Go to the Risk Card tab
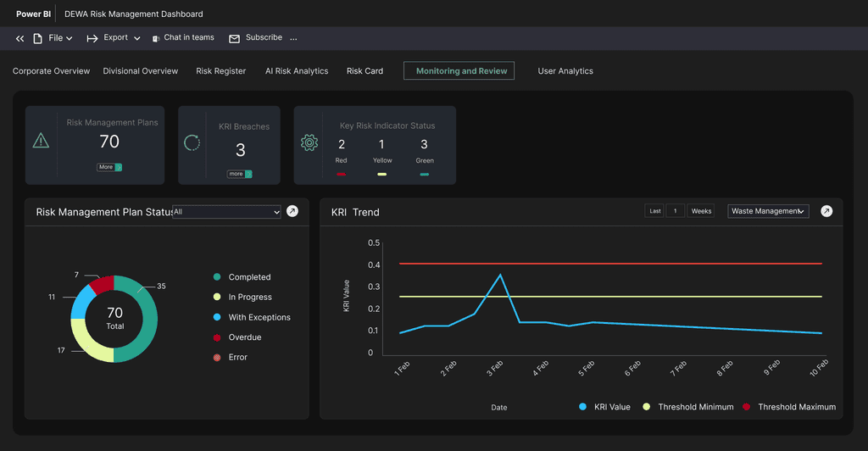868x451 pixels. [x=364, y=71]
